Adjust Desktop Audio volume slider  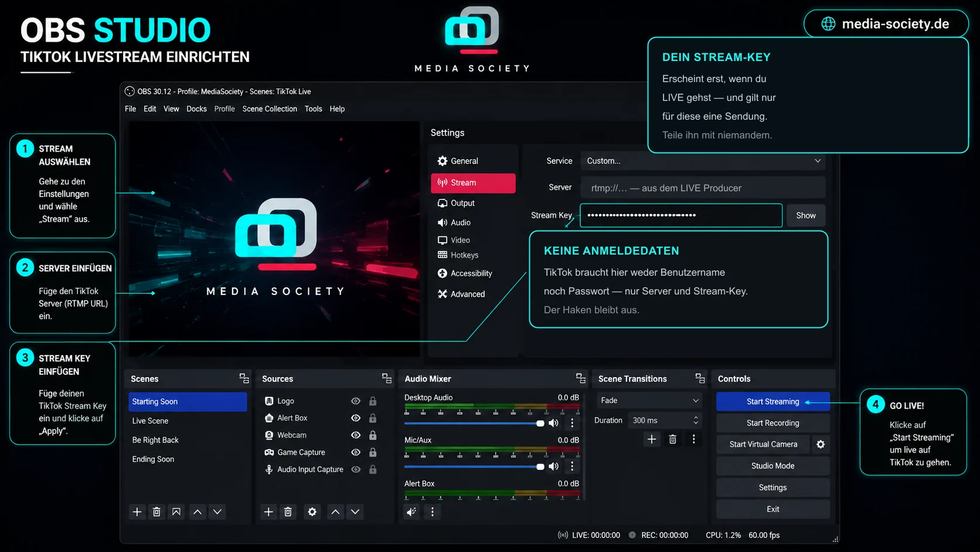(474, 423)
